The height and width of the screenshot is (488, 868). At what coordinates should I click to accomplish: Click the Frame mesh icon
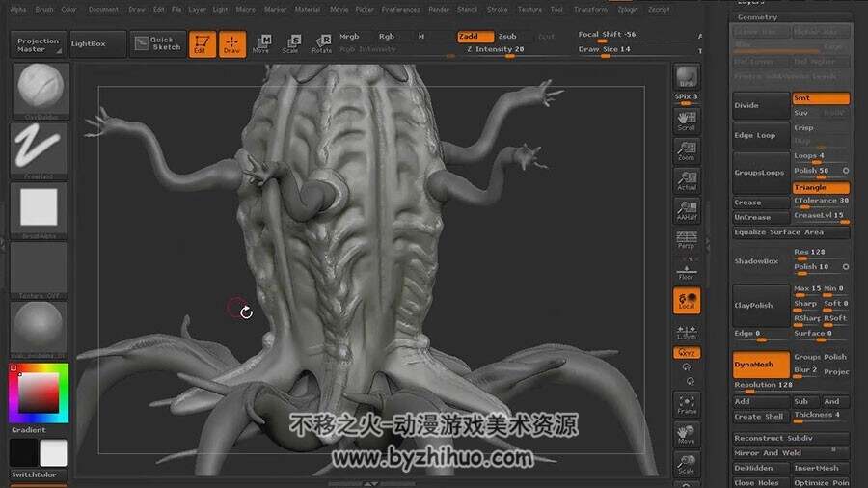click(x=687, y=404)
